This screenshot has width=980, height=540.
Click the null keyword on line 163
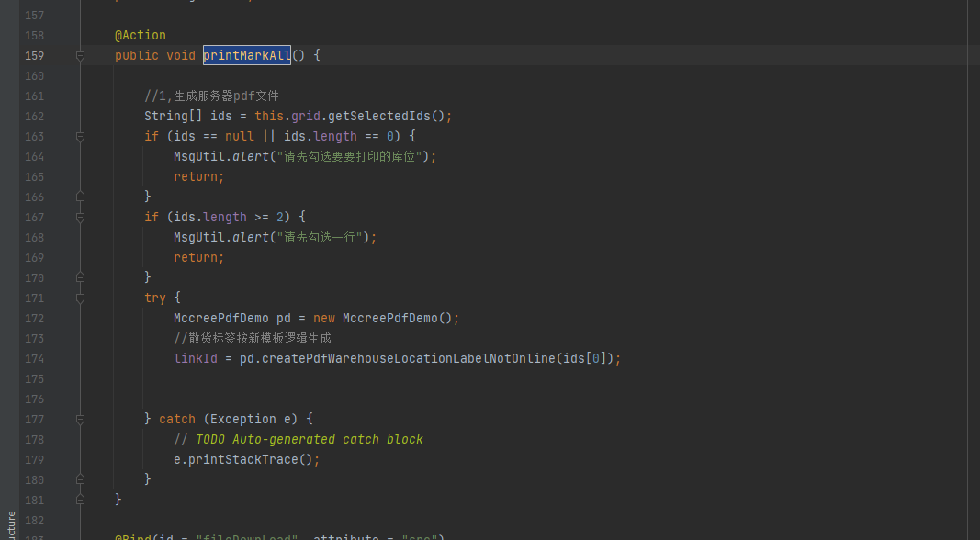click(x=240, y=136)
